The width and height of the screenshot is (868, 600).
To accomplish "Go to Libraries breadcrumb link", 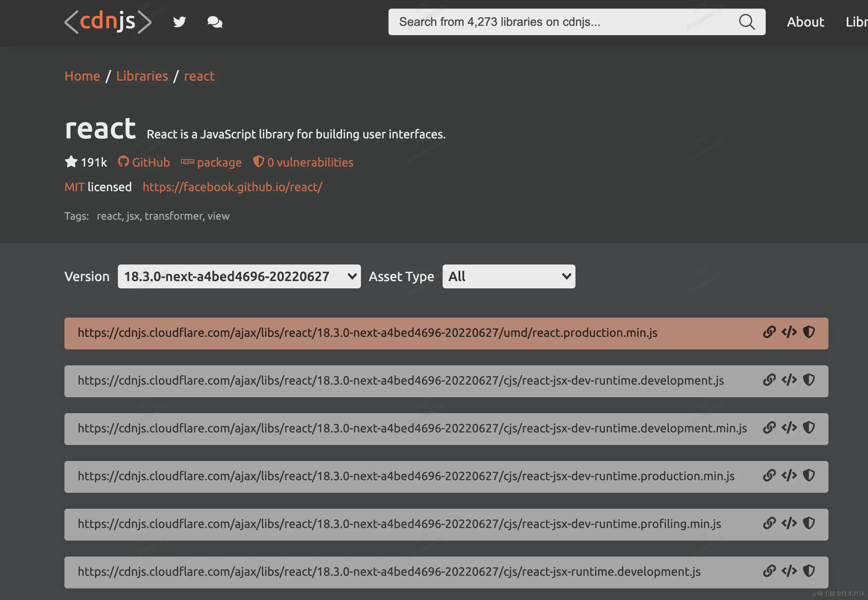I will click(x=142, y=76).
